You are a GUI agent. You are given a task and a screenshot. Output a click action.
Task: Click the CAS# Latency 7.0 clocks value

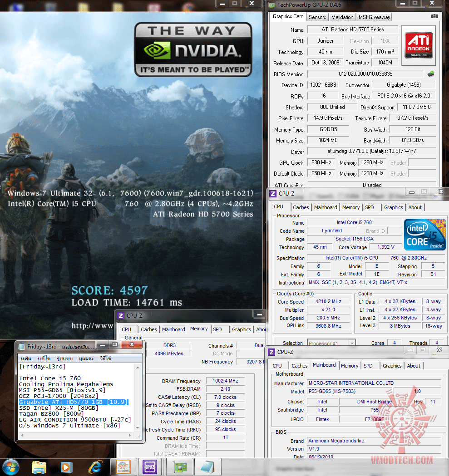(x=225, y=397)
